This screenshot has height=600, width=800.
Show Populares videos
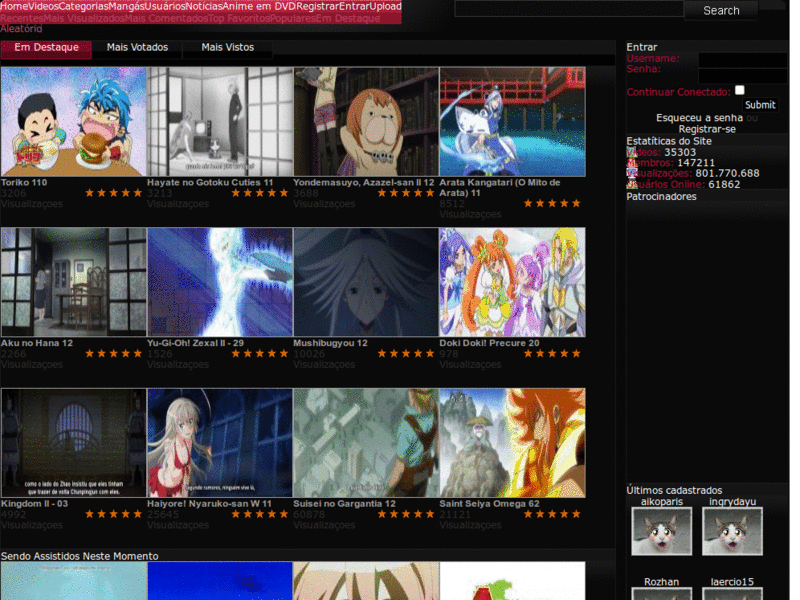pos(292,18)
